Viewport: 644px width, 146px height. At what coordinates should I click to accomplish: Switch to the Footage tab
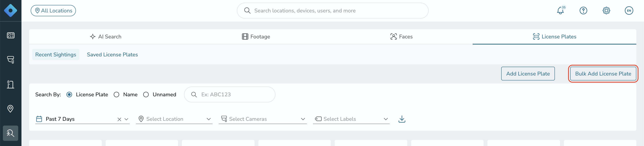click(x=256, y=37)
